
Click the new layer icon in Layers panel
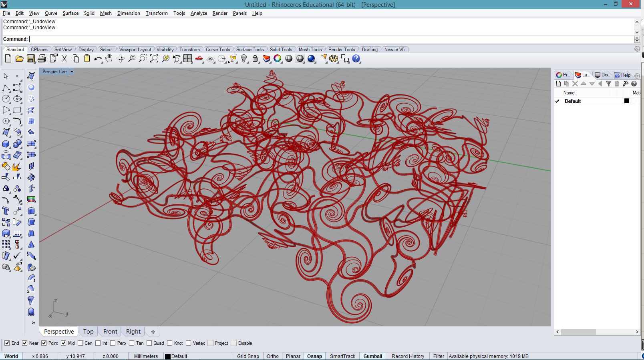[x=559, y=84]
